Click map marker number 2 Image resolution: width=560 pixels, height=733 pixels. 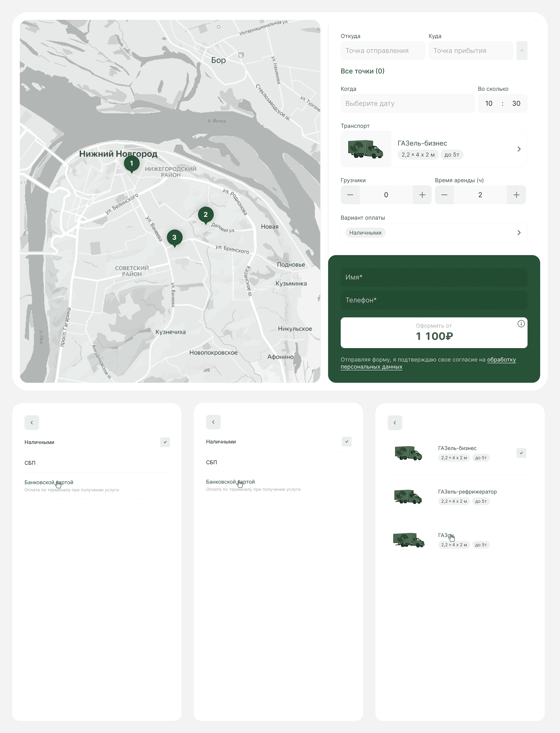click(205, 215)
